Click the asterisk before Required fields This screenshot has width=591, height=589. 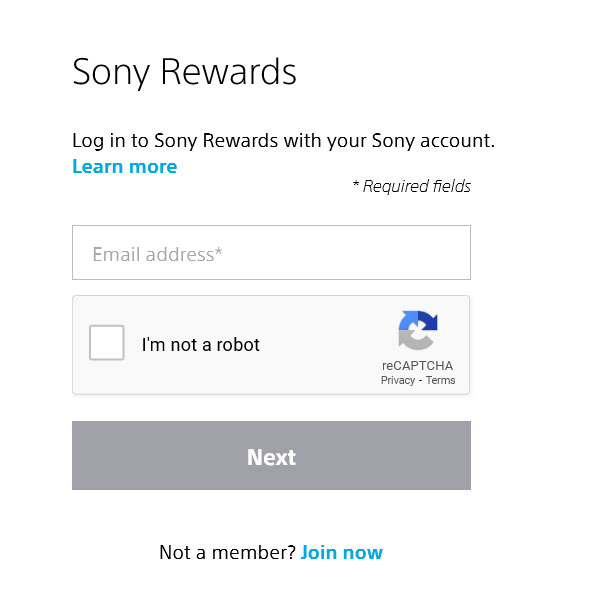click(355, 184)
